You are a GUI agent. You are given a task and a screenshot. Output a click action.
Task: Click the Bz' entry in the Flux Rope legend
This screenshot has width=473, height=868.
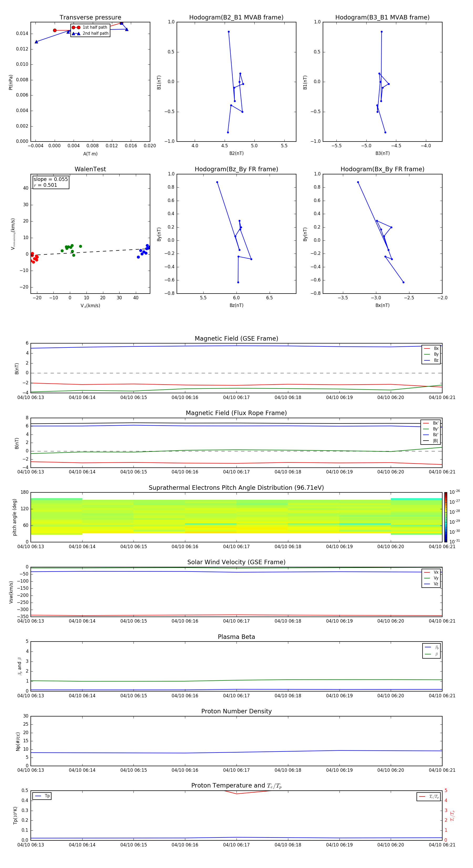(x=431, y=435)
